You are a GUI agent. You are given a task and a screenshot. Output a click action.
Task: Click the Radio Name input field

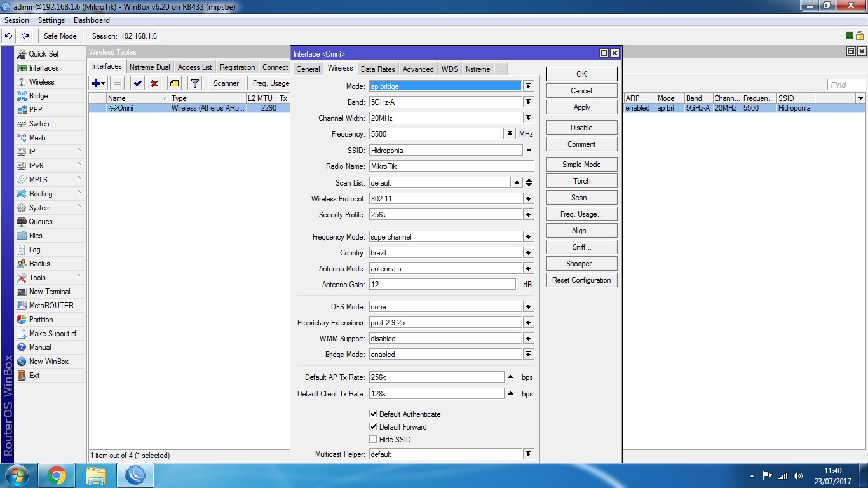coord(451,166)
